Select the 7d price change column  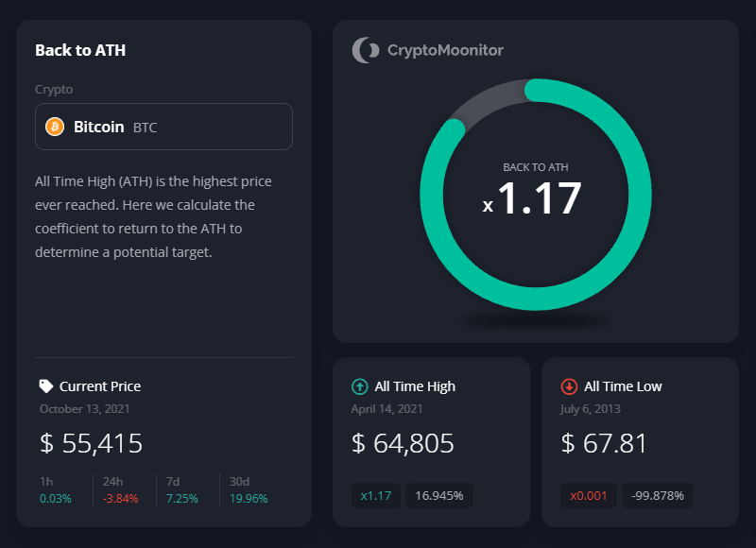[x=184, y=490]
